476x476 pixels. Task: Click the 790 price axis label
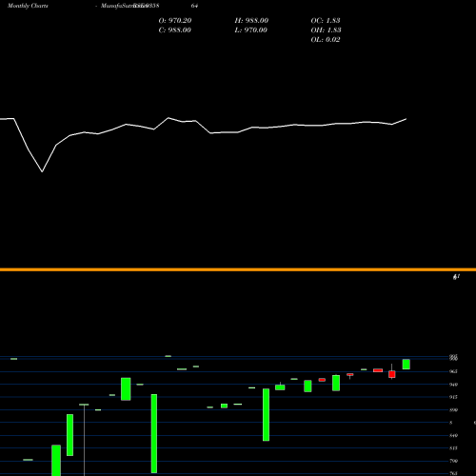(x=453, y=461)
